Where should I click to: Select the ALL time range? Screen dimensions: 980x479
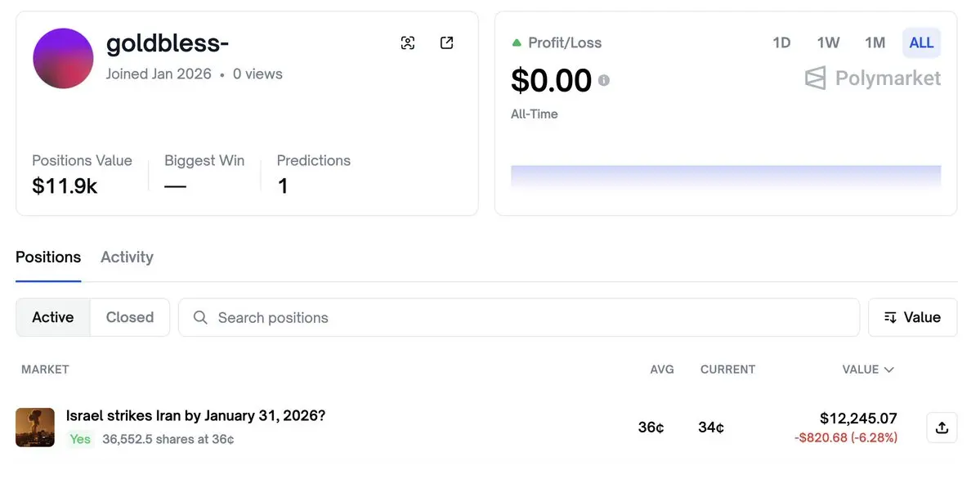tap(921, 43)
